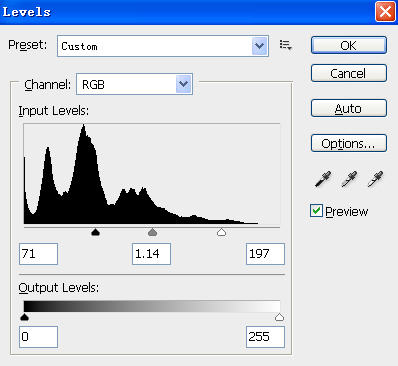Open the Preset dropdown showing Custom
This screenshot has height=366, width=398.
pos(163,46)
